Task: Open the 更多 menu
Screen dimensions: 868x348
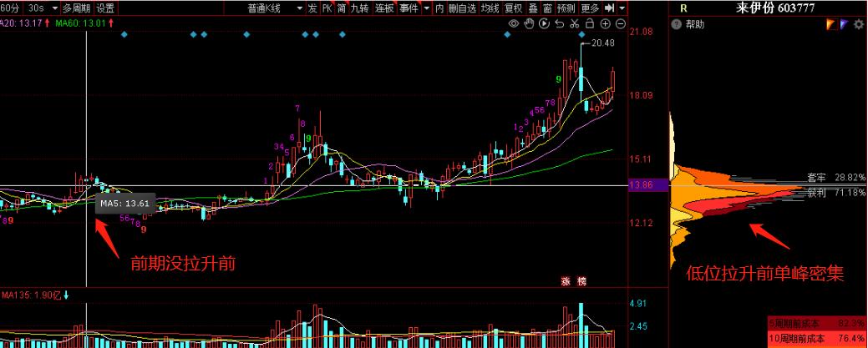Action: click(x=590, y=8)
